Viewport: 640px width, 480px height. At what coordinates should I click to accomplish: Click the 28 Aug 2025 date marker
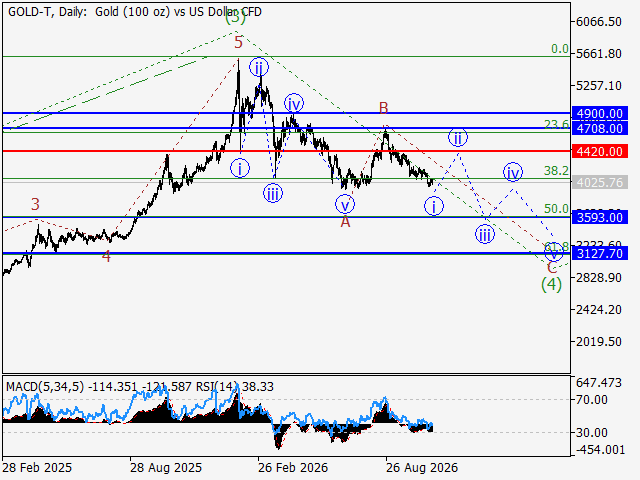coord(166,467)
